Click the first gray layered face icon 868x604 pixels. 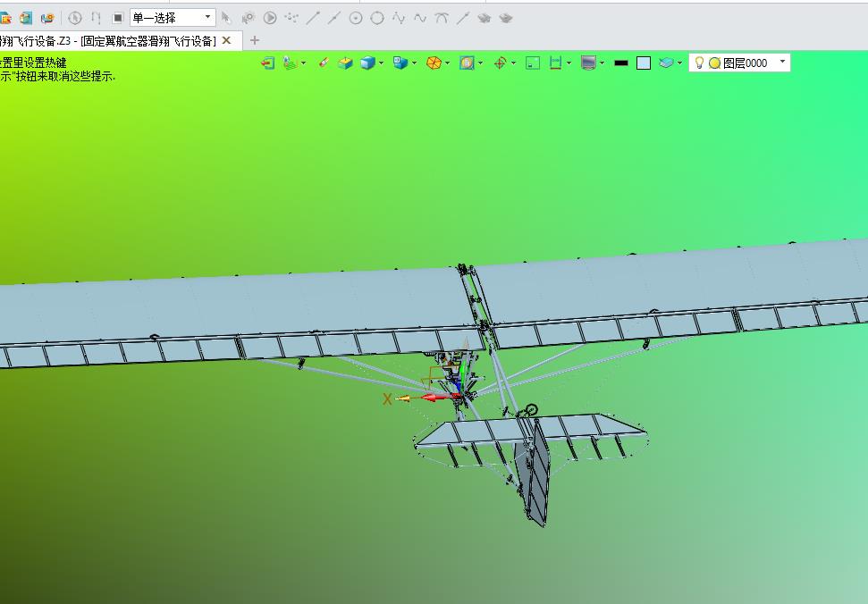point(485,18)
